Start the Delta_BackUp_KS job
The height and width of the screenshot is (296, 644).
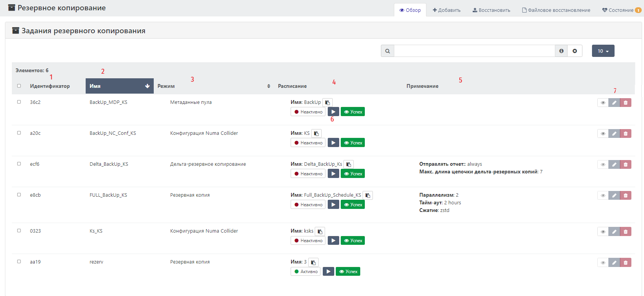333,174
